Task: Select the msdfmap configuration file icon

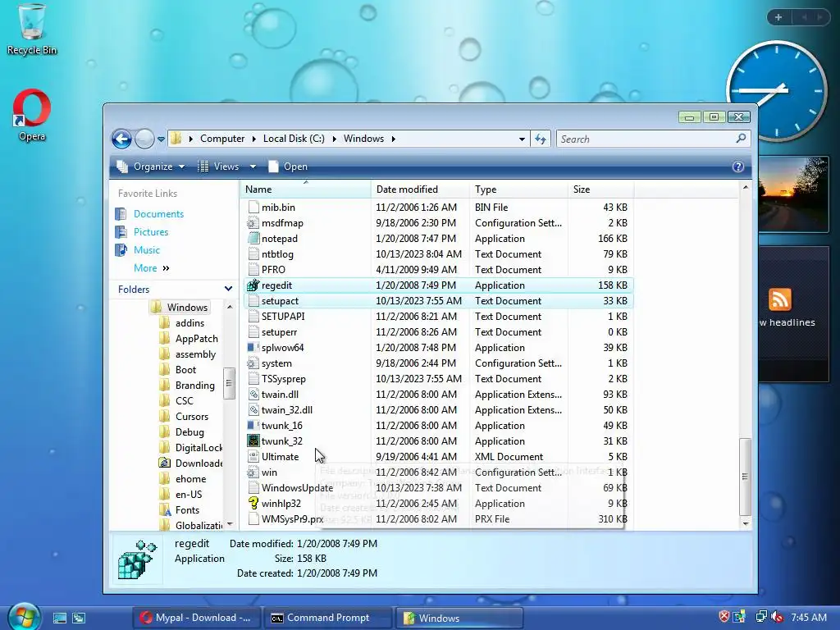Action: click(253, 223)
